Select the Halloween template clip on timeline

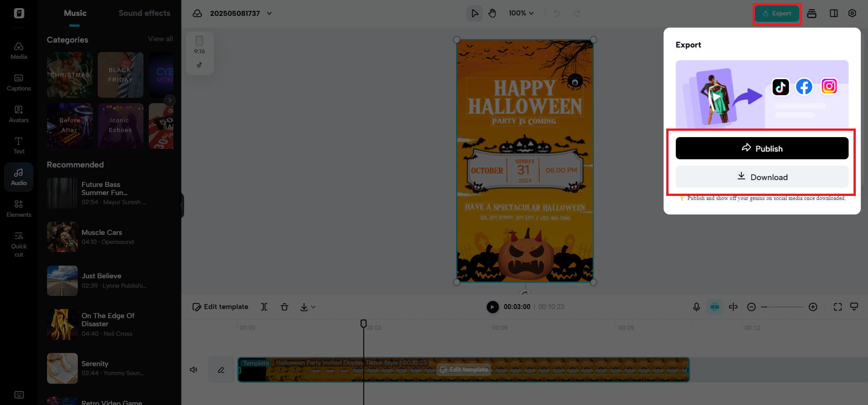pos(463,370)
